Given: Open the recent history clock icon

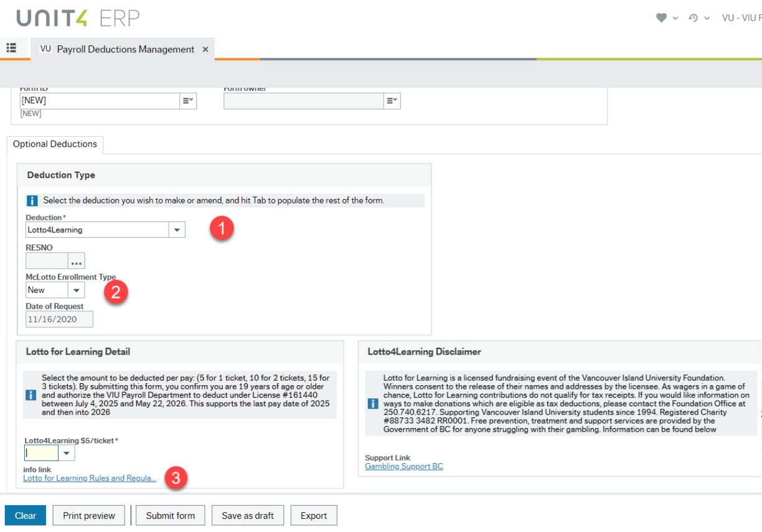Looking at the screenshot, I should pos(694,18).
